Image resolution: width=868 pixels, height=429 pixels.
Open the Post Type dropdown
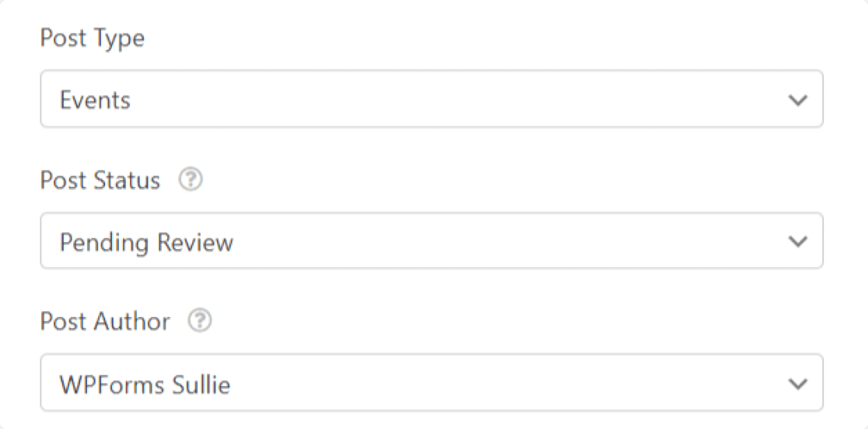(431, 100)
